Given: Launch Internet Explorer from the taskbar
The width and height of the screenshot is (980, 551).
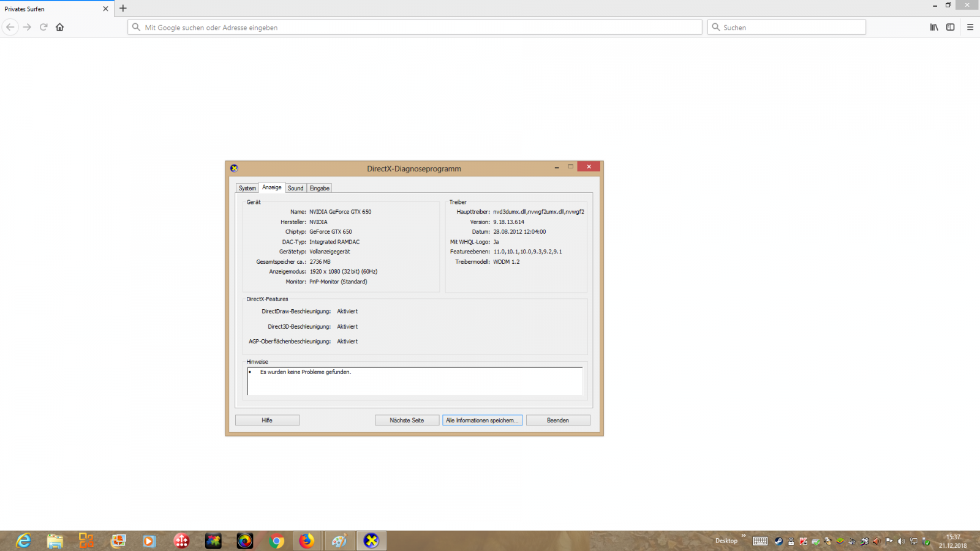Looking at the screenshot, I should pyautogui.click(x=23, y=541).
